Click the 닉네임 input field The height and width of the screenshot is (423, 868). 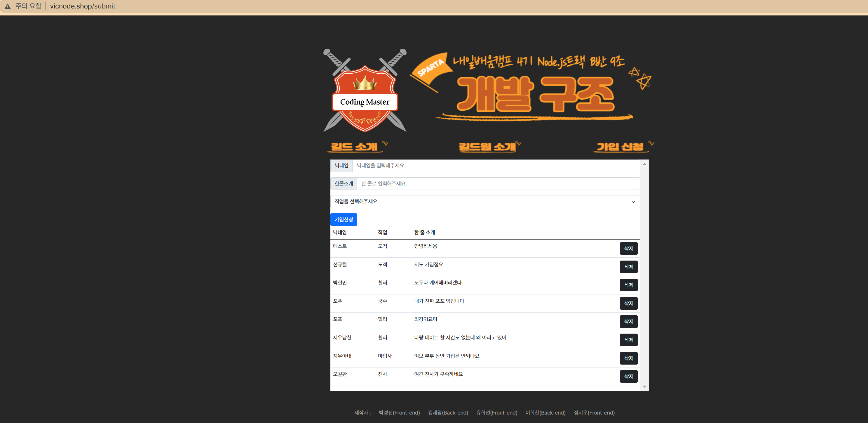point(495,165)
